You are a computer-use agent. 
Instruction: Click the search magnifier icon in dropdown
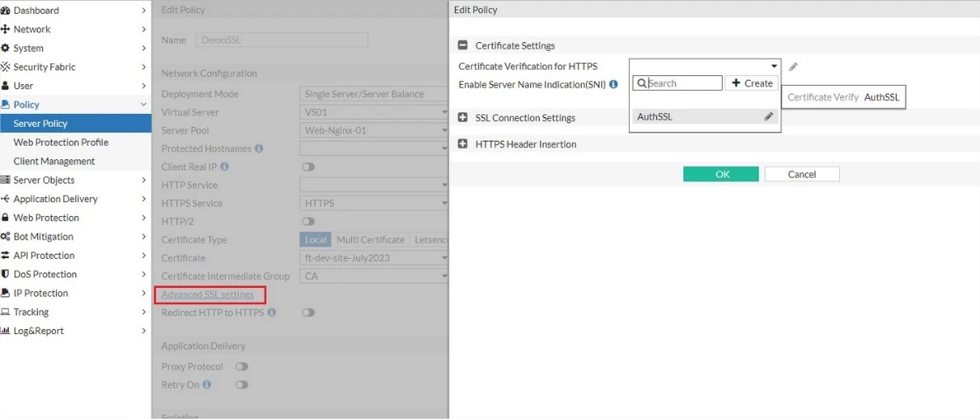point(642,83)
